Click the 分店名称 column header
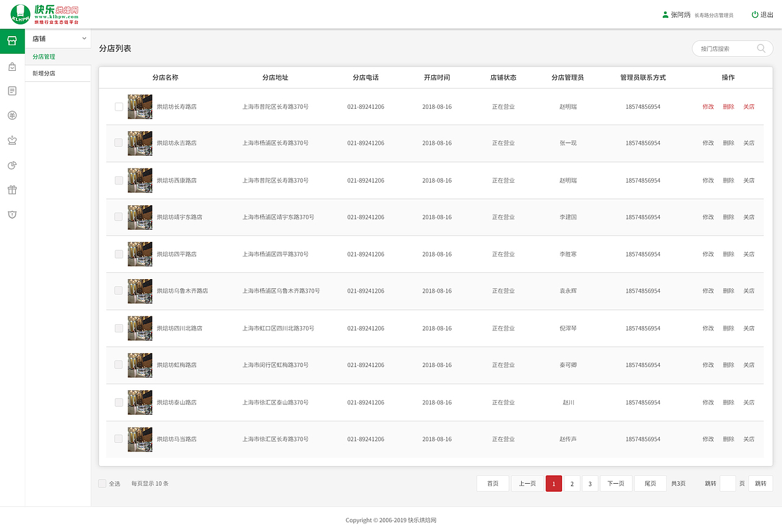782x532 pixels. click(x=166, y=78)
